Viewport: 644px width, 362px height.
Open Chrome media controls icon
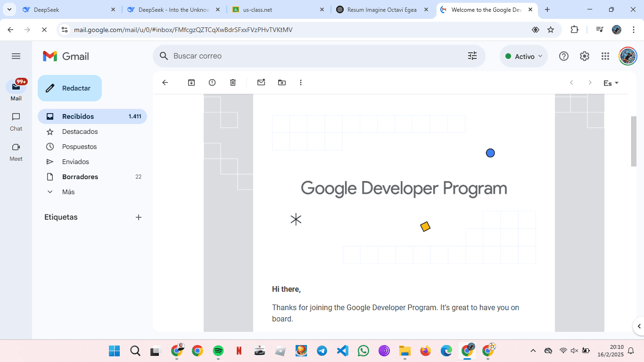coord(600,30)
